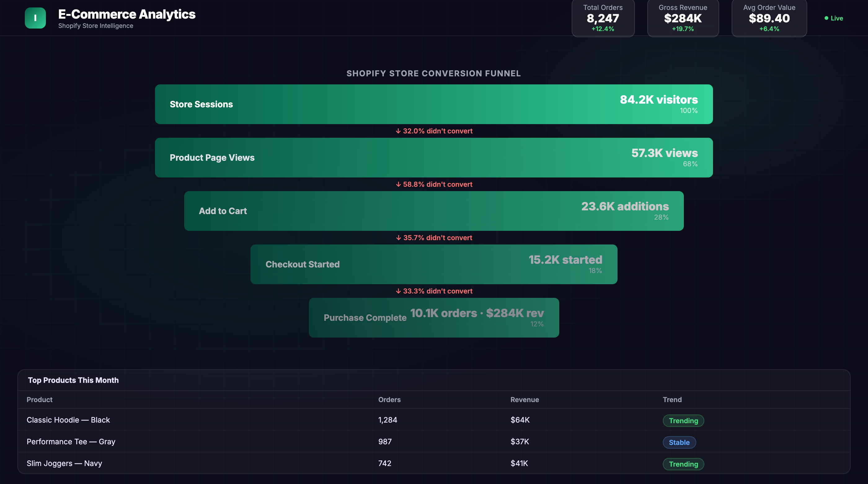The image size is (868, 484).
Task: Click the 12% label on Purchase Complete
Action: [x=537, y=324]
